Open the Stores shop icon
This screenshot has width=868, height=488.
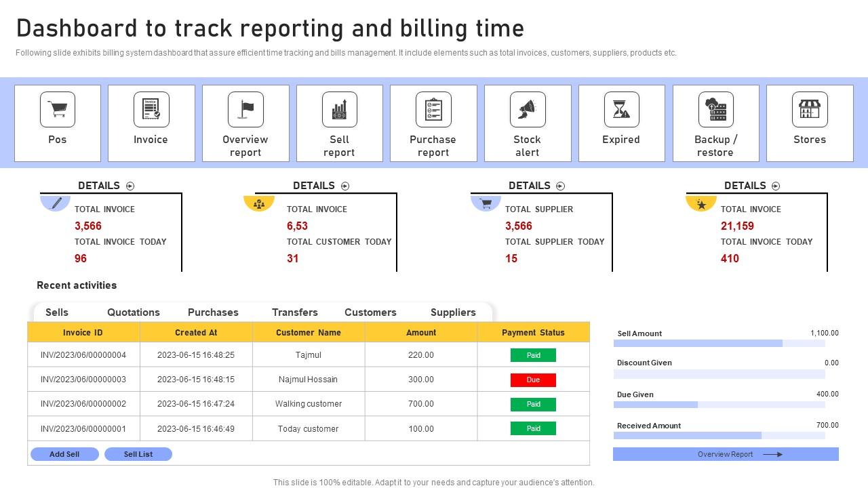point(810,110)
